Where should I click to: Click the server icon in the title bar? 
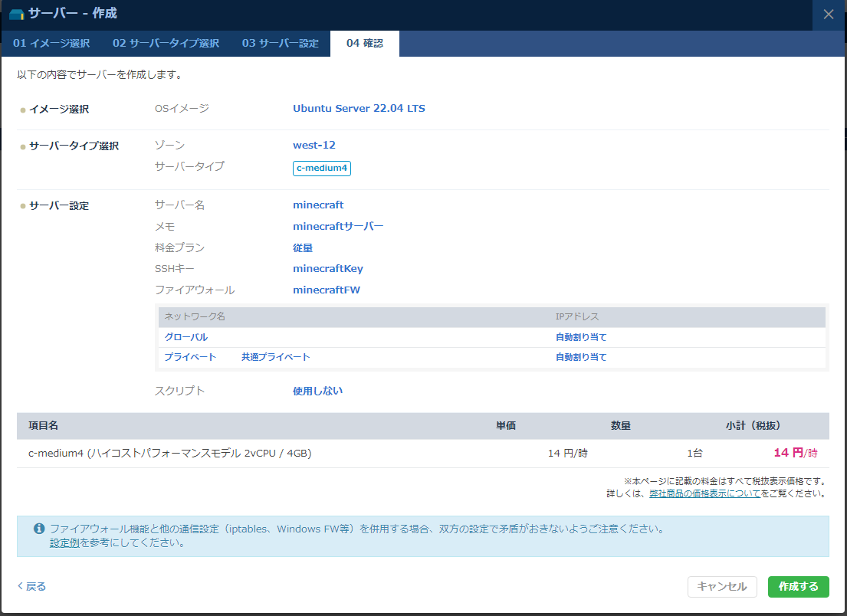click(16, 14)
